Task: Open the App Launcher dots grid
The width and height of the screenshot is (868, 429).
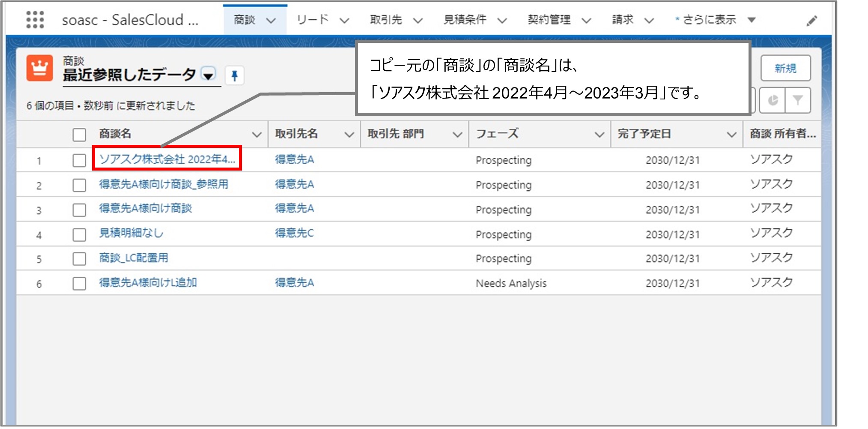Action: coord(35,20)
